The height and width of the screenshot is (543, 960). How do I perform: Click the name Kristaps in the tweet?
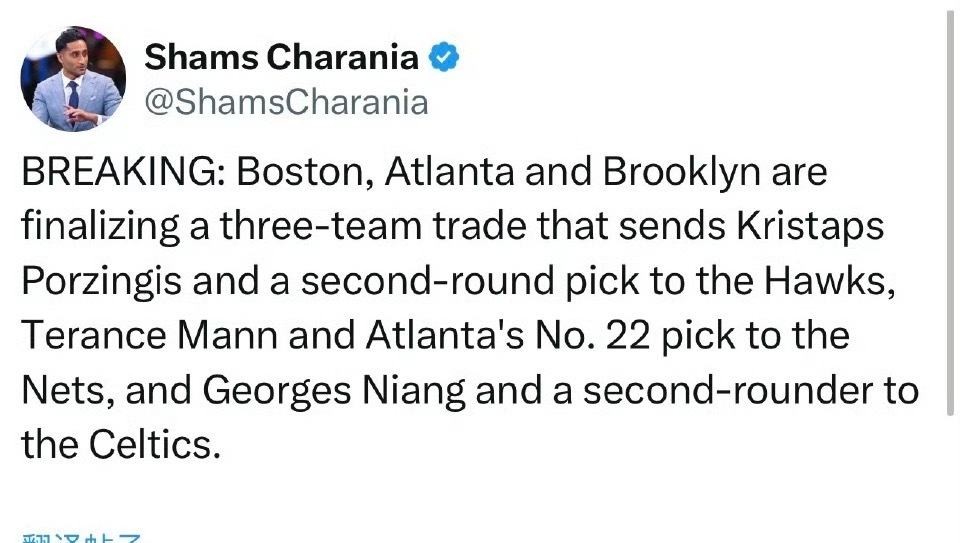click(x=810, y=227)
